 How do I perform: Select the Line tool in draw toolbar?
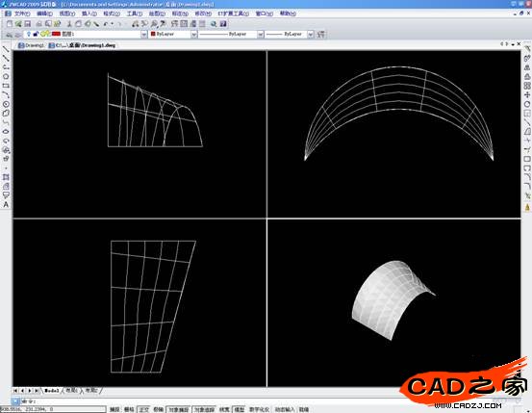click(x=6, y=49)
